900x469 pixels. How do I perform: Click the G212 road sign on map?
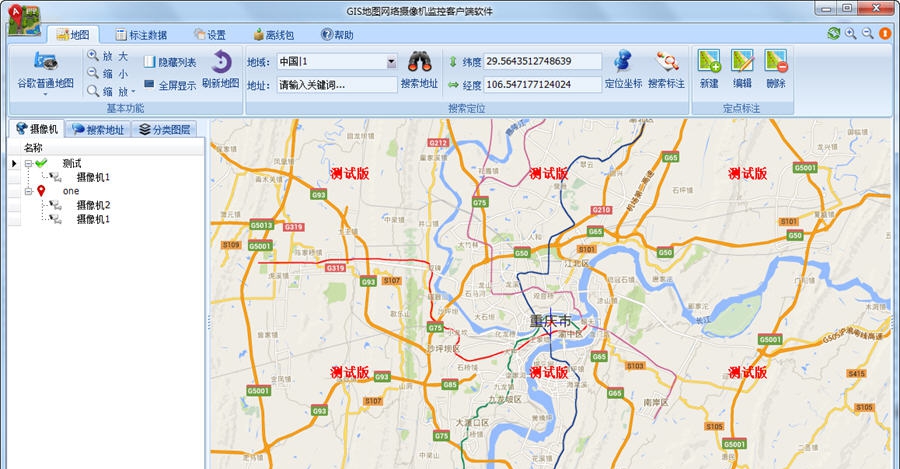pyautogui.click(x=438, y=142)
